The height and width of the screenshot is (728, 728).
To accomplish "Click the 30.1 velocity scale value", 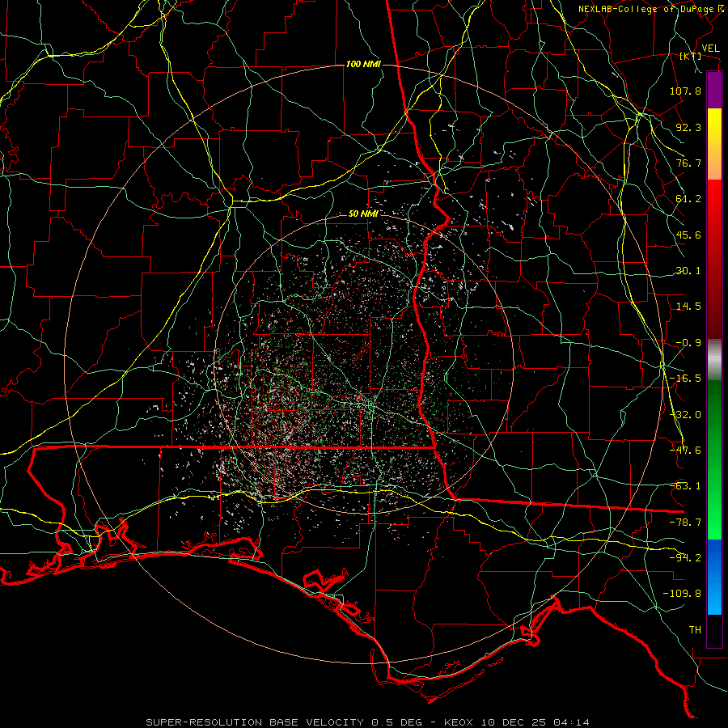I will point(688,271).
